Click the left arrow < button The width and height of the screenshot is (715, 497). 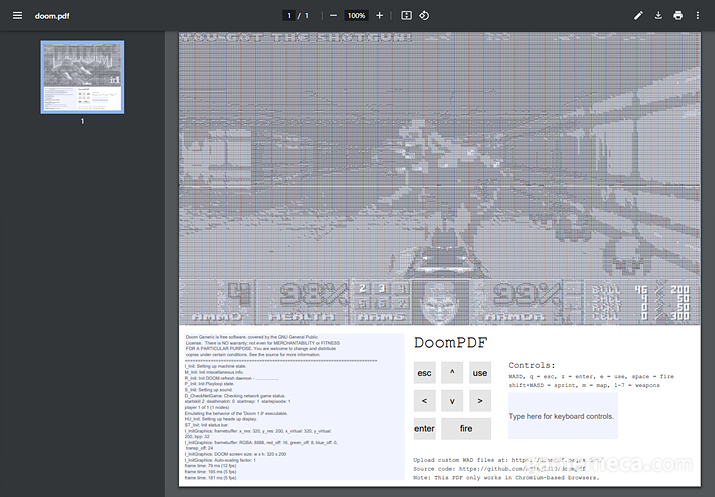pyautogui.click(x=425, y=401)
